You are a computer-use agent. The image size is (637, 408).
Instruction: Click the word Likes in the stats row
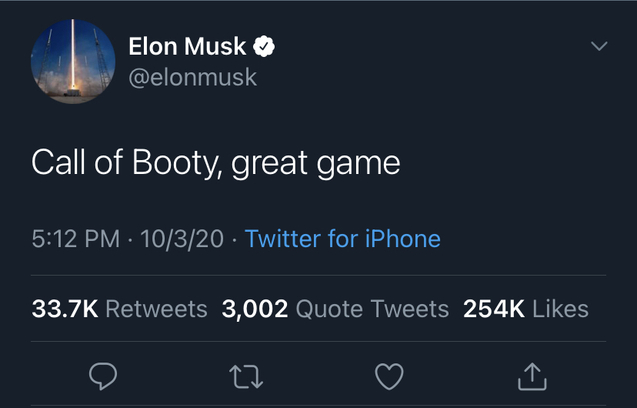(560, 309)
